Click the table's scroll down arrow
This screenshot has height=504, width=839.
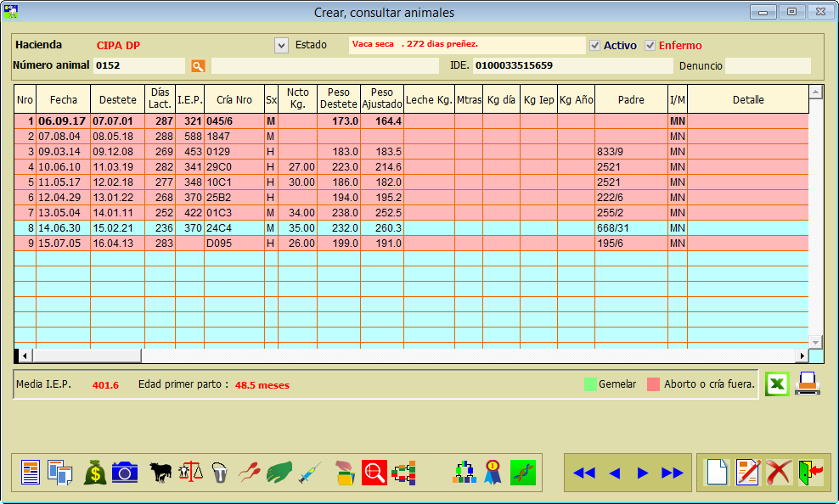click(x=815, y=341)
